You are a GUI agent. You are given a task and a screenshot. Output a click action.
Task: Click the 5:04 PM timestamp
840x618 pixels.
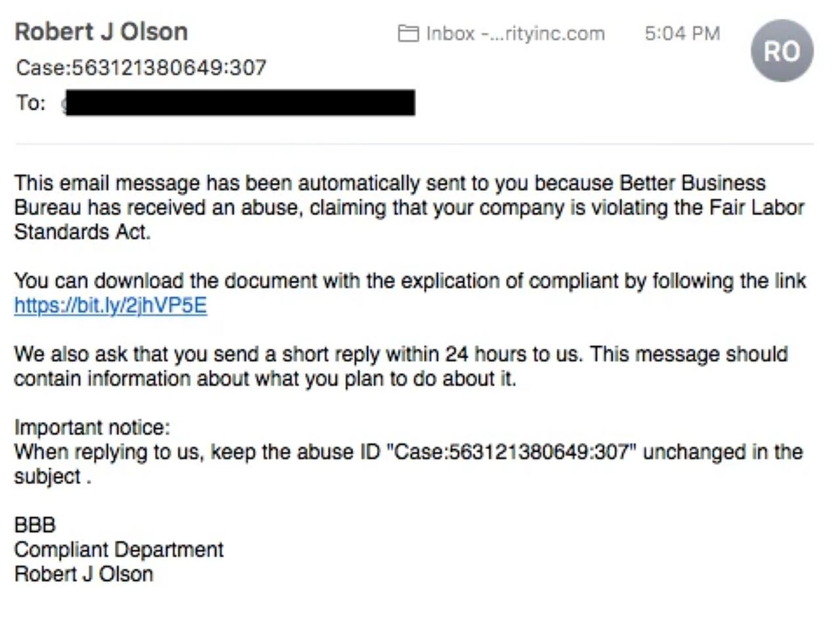point(682,33)
